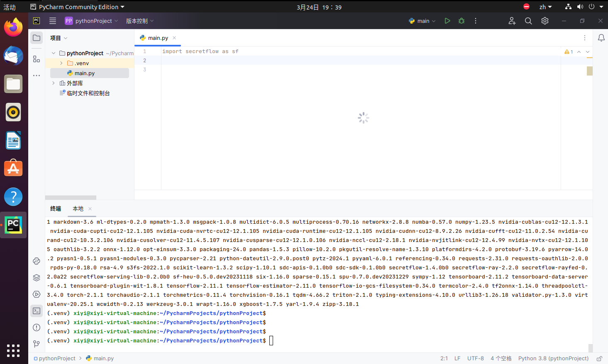This screenshot has width=608, height=364.
Task: Toggle read-only lock in status bar
Action: [x=599, y=359]
